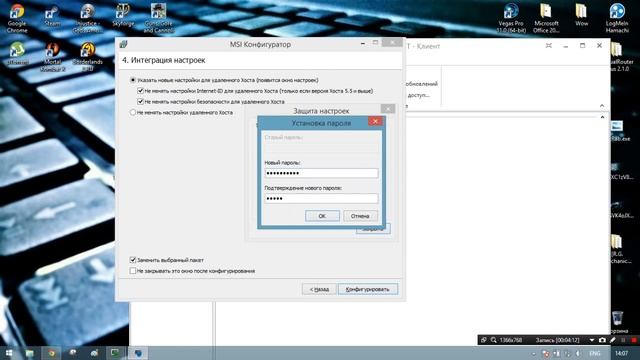Open Recycle Bin on desktop

click(x=618, y=322)
